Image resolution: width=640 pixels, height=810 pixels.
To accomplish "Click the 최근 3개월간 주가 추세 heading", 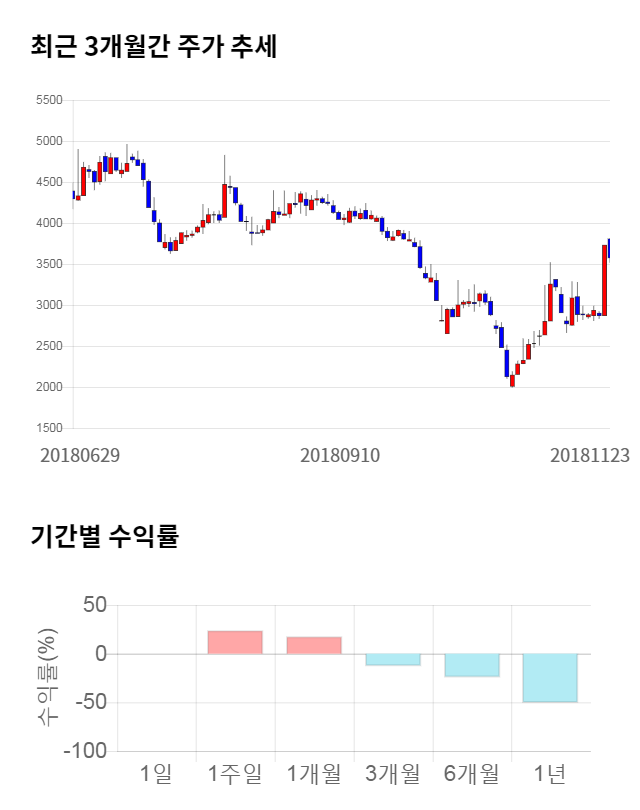I will [x=153, y=47].
